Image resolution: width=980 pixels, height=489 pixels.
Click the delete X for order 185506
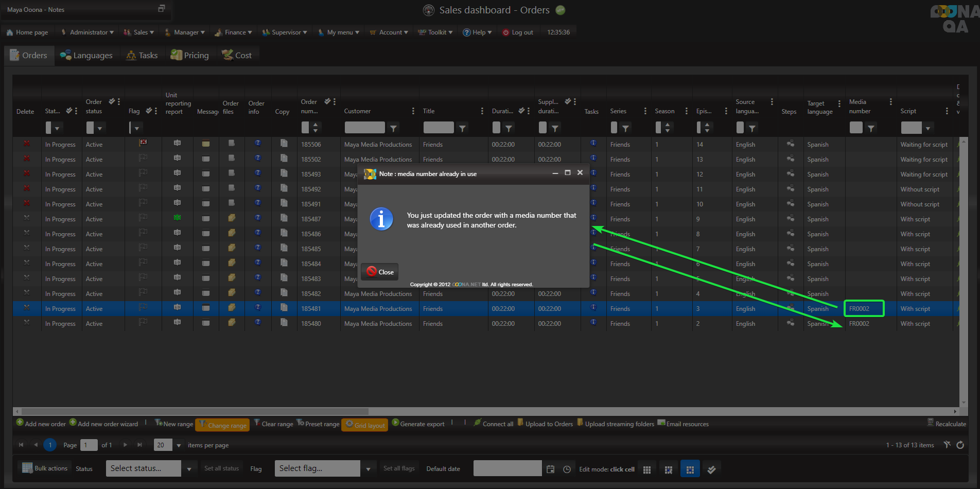(x=26, y=144)
